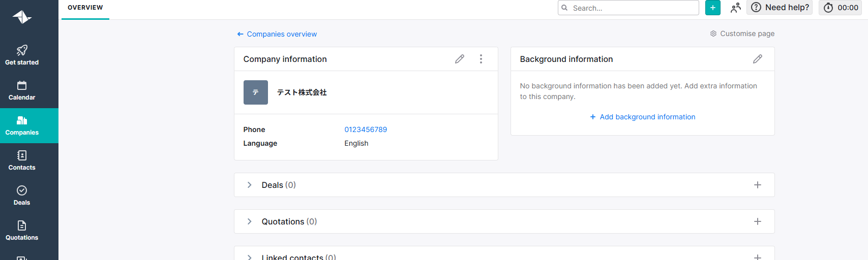Click the Search input field

pos(633,8)
